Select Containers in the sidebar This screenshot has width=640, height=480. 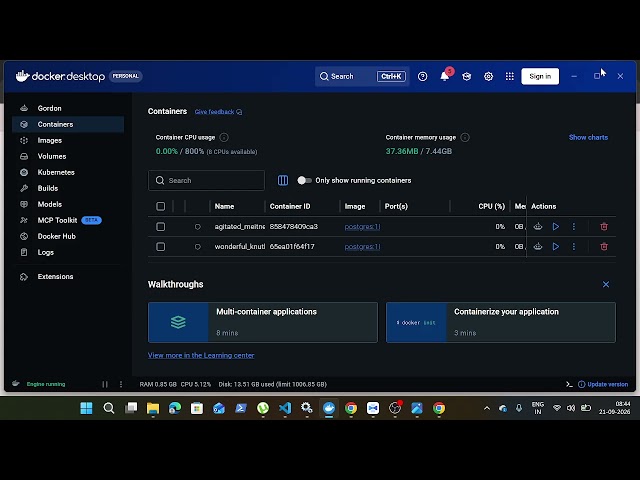67,124
